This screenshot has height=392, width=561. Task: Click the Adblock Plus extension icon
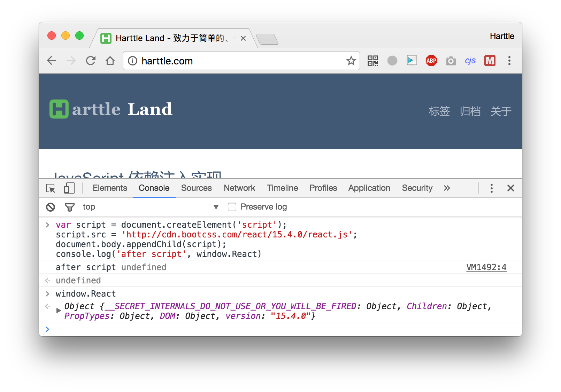click(x=431, y=61)
